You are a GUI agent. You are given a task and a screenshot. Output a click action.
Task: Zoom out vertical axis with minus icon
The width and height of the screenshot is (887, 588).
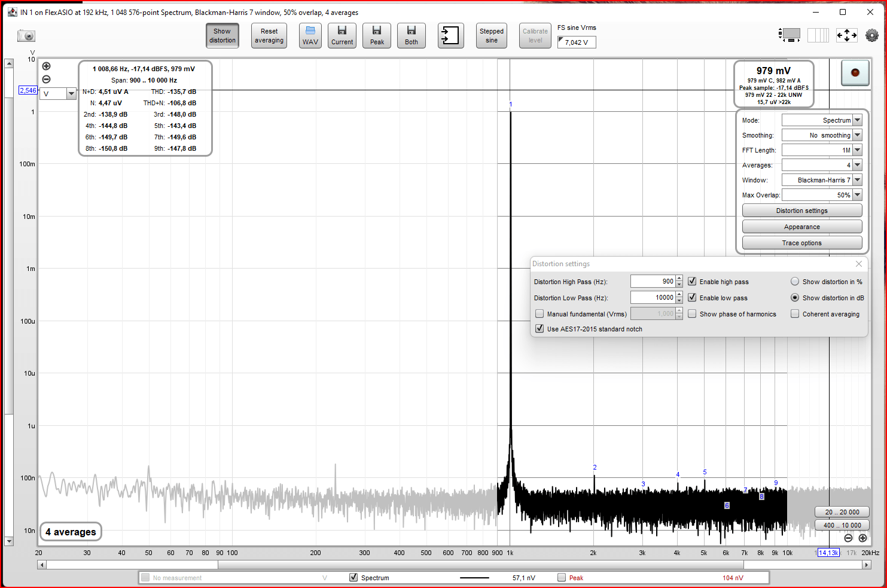(46, 80)
